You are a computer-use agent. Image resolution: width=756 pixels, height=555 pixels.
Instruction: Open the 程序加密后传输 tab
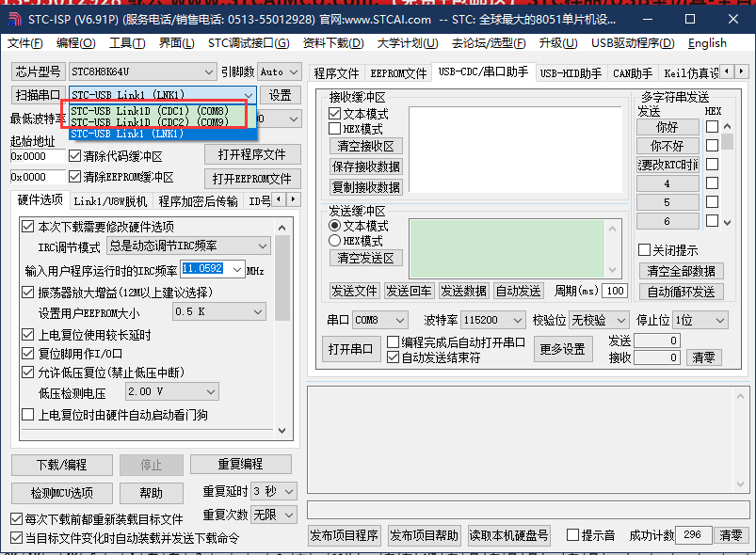198,201
